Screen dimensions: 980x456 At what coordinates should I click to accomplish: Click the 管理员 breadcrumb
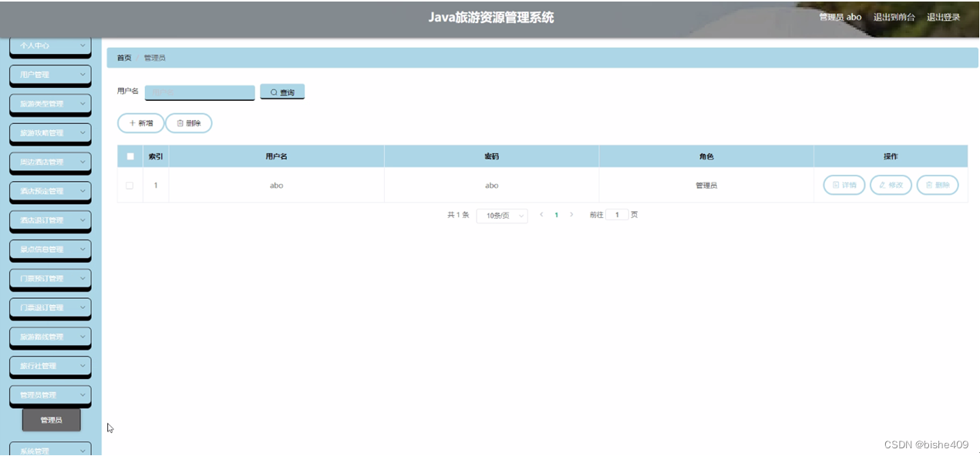154,58
